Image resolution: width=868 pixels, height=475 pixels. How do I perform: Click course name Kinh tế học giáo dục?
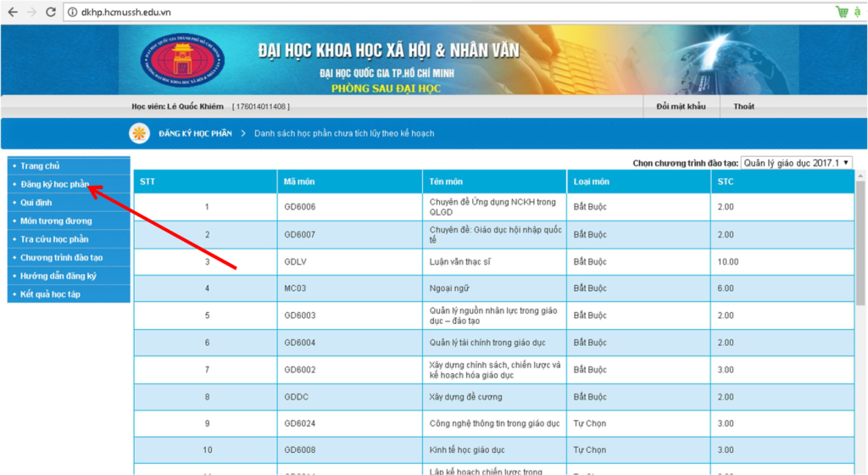coord(467,450)
